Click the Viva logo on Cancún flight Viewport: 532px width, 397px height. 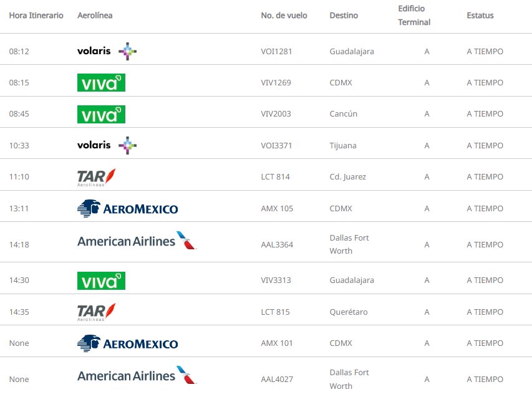pyautogui.click(x=101, y=114)
